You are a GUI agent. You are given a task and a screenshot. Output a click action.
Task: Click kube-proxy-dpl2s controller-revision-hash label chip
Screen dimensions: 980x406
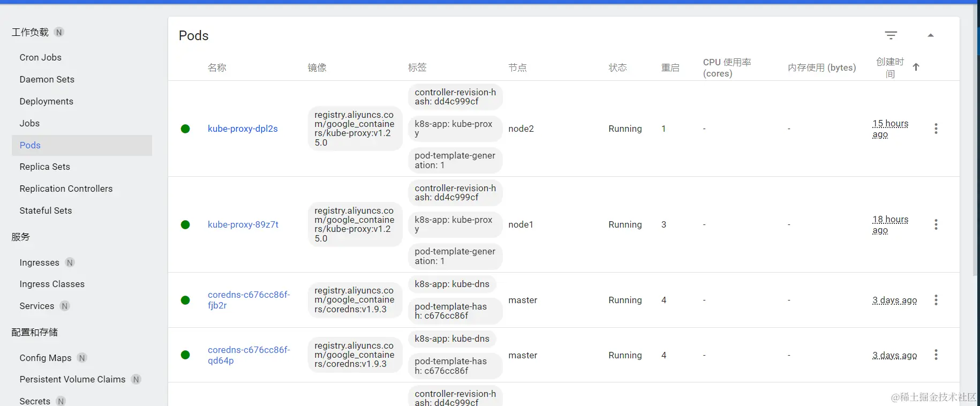click(x=455, y=97)
